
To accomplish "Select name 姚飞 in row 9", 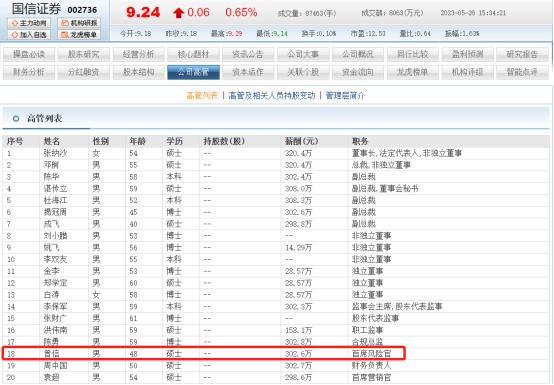I will [x=51, y=248].
